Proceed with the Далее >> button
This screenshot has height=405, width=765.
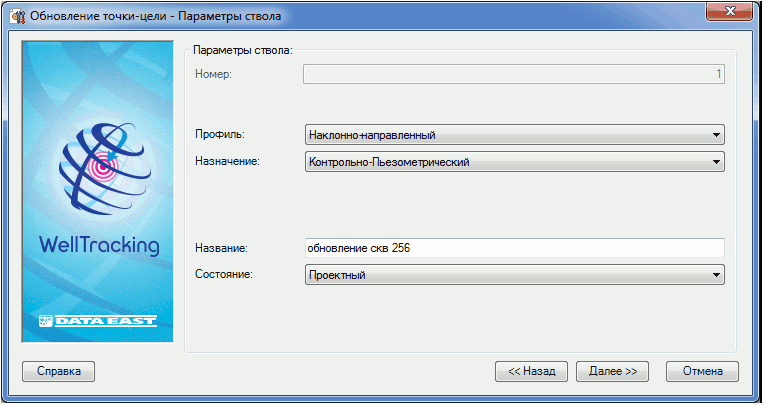[x=613, y=371]
